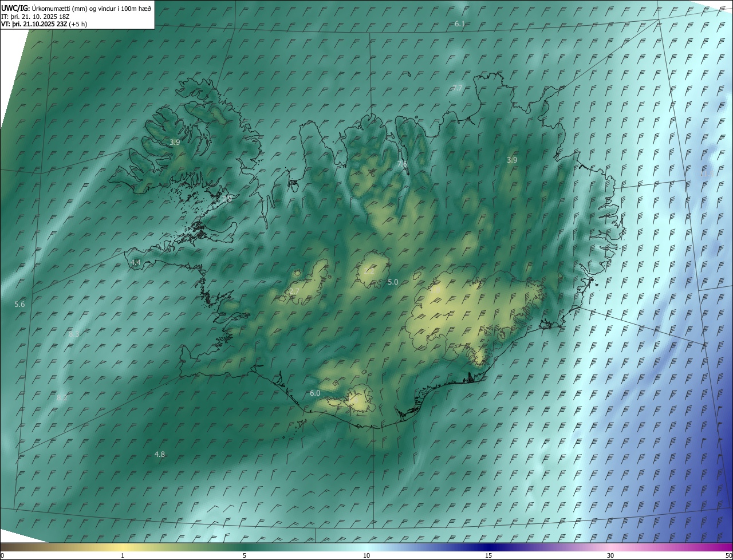Select the 8.2 value label on the map
The image size is (733, 560).
62,397
